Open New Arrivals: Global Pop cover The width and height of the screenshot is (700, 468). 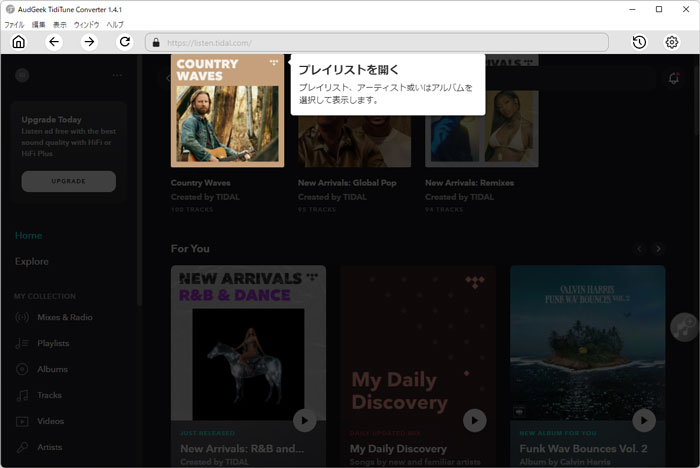point(354,142)
